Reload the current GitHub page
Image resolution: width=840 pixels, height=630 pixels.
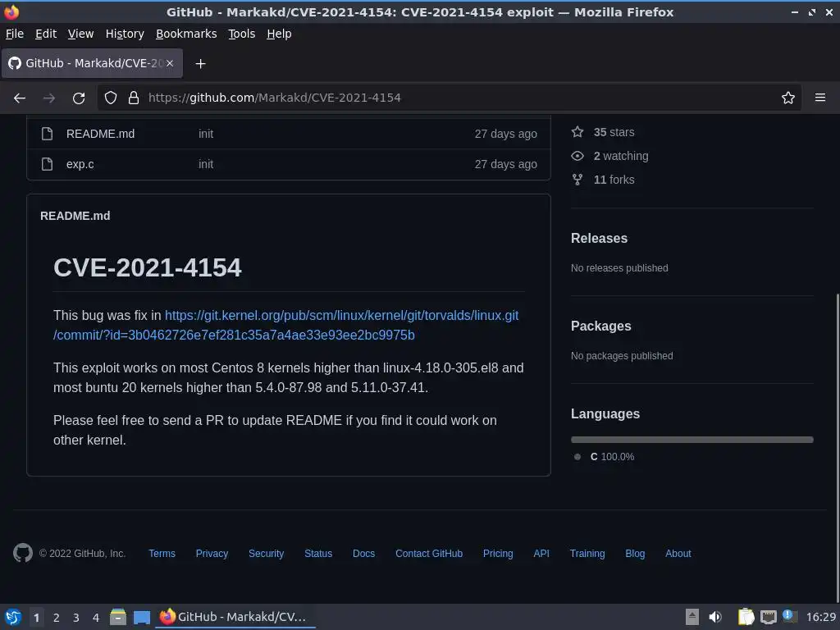pos(79,98)
